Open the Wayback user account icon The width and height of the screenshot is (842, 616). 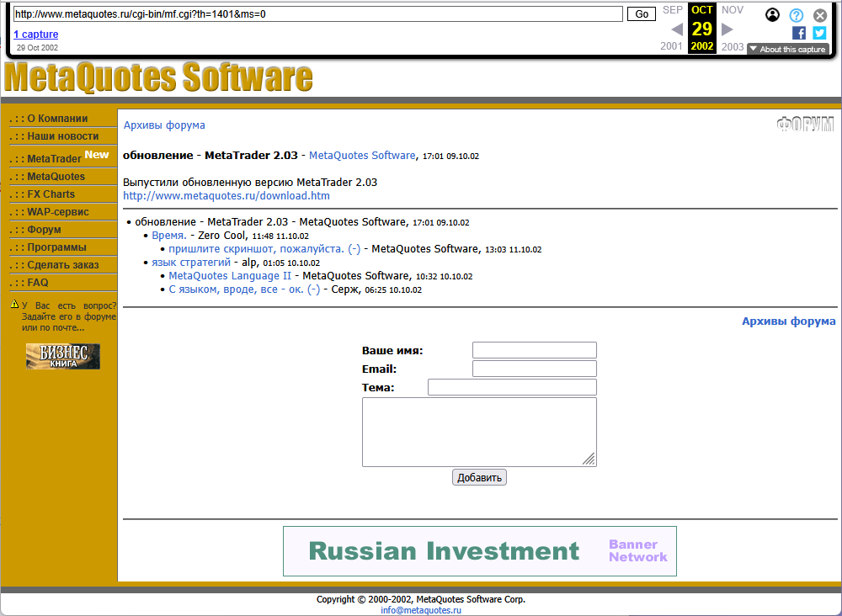tap(772, 15)
